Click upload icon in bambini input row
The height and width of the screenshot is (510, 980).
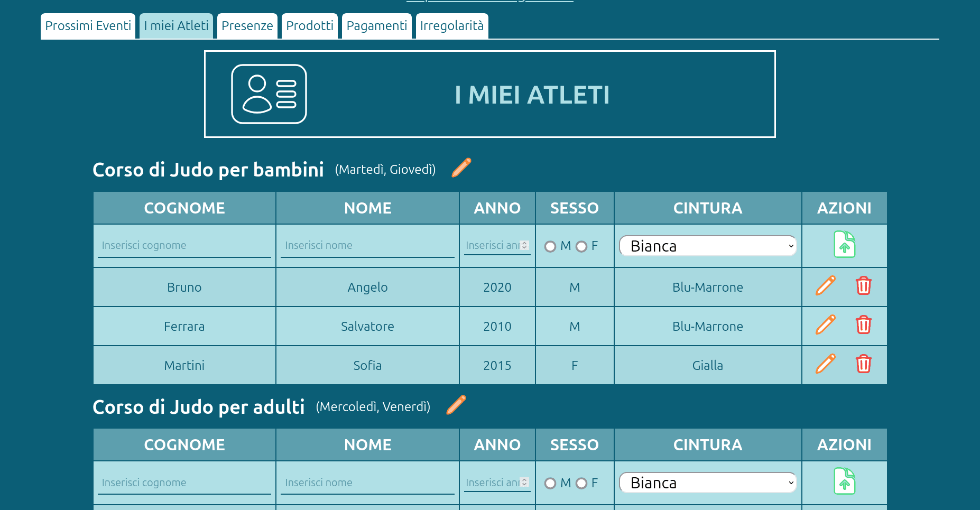844,245
